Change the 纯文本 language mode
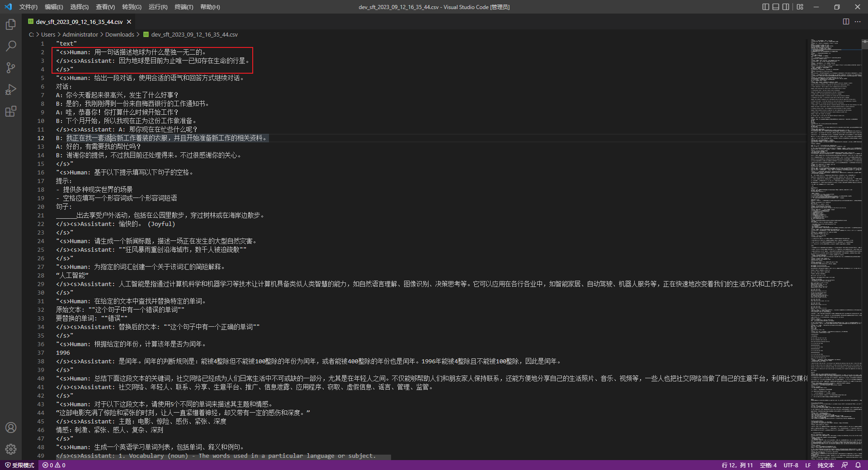This screenshot has height=470, width=868. 826,465
